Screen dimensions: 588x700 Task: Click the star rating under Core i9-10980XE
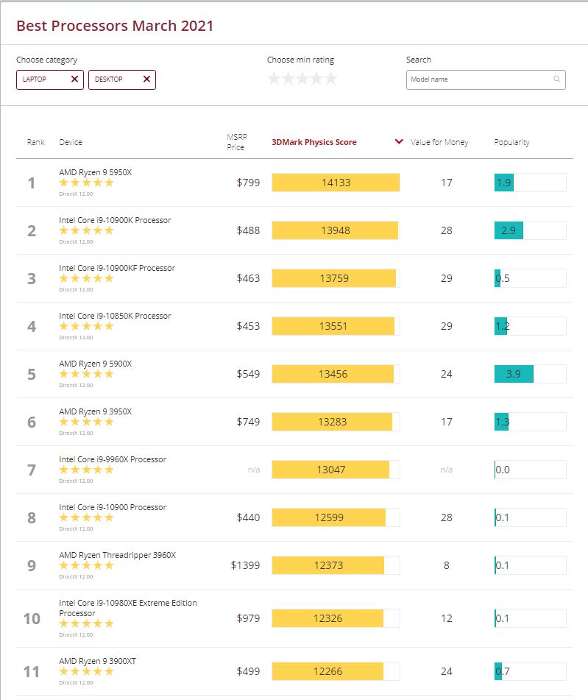pos(87,623)
